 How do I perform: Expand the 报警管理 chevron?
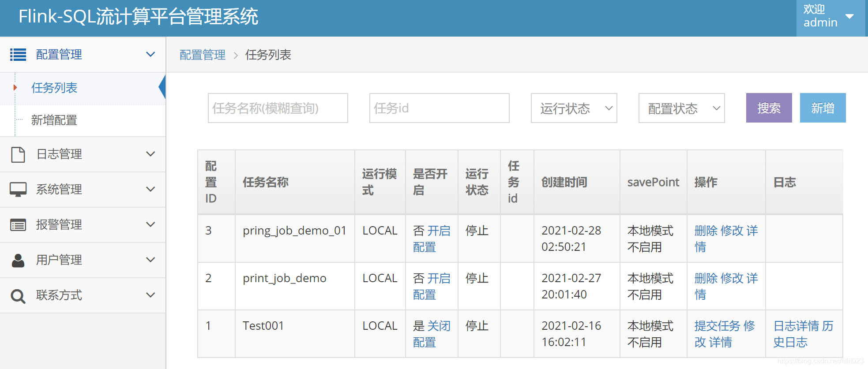tap(150, 225)
